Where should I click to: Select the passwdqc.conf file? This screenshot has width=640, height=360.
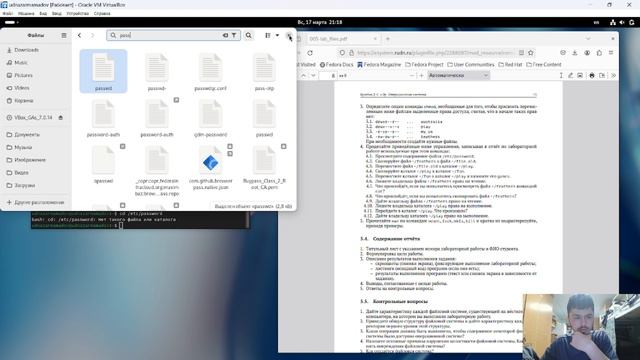click(210, 71)
